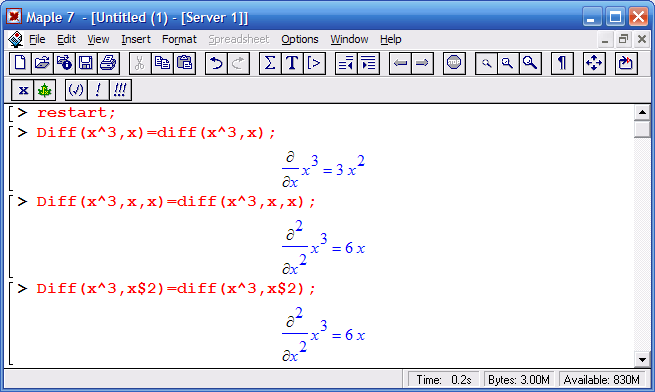Set smallest zoom magnifier icon
The height and width of the screenshot is (392, 655).
486,64
